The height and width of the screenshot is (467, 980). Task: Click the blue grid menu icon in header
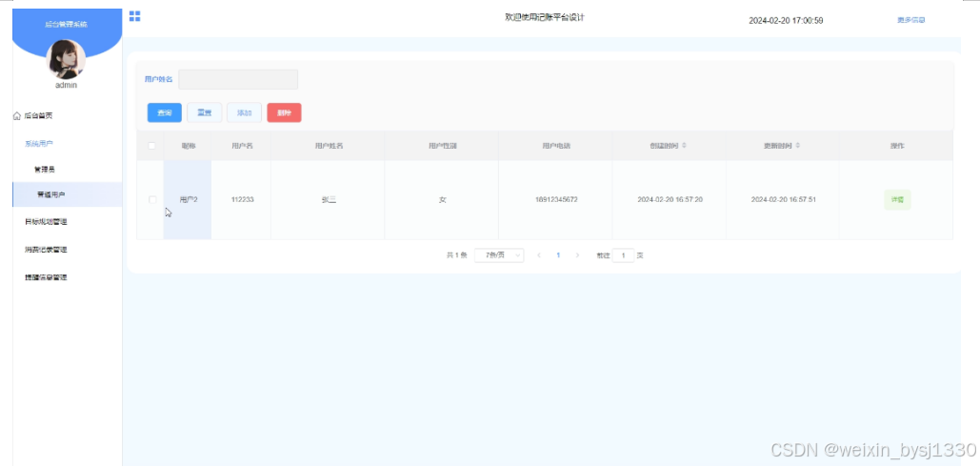134,16
